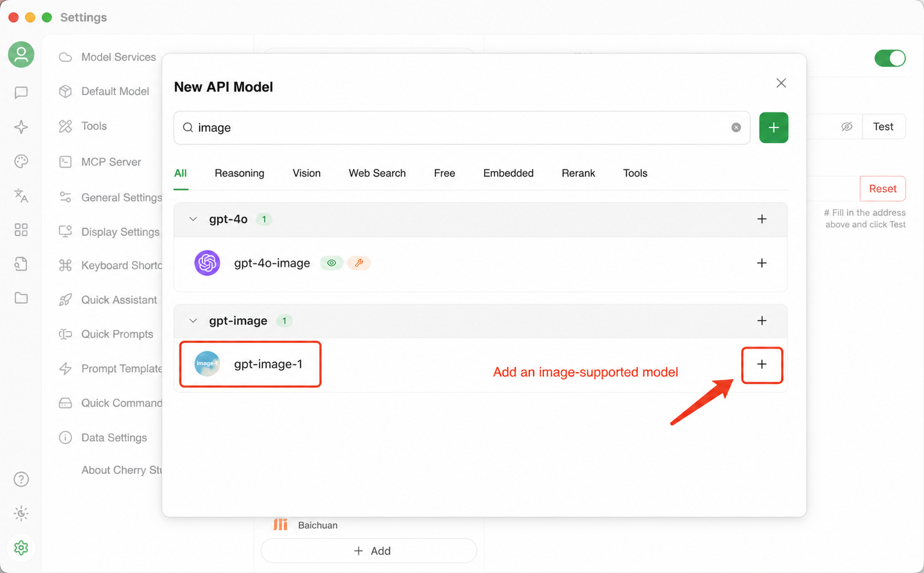The height and width of the screenshot is (573, 924).
Task: Click the Baichuan provider icon
Action: tap(280, 525)
